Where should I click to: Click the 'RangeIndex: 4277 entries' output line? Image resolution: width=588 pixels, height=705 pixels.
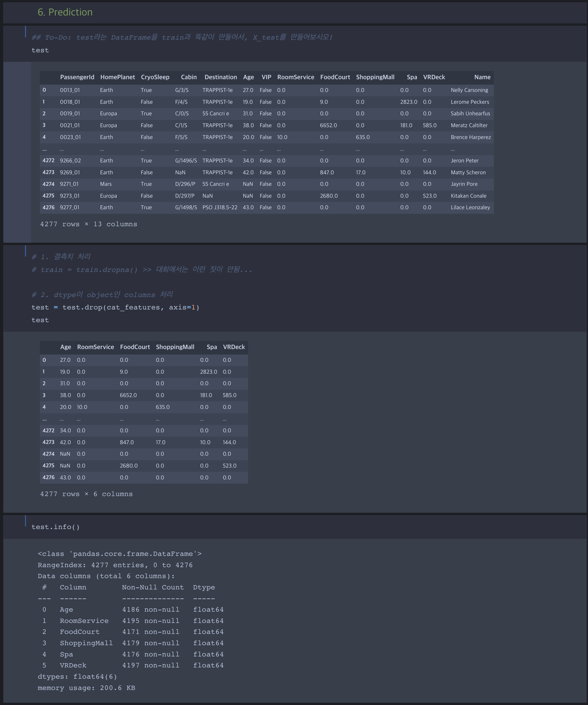[115, 565]
